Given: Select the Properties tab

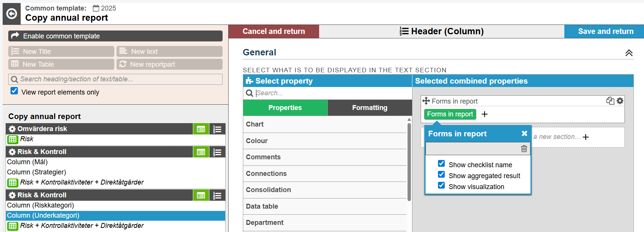Looking at the screenshot, I should tap(285, 108).
